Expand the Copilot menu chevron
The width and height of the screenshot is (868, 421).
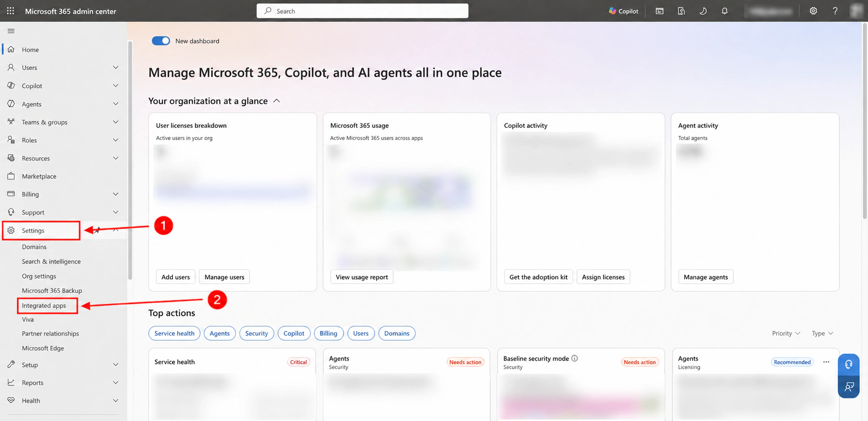point(116,85)
